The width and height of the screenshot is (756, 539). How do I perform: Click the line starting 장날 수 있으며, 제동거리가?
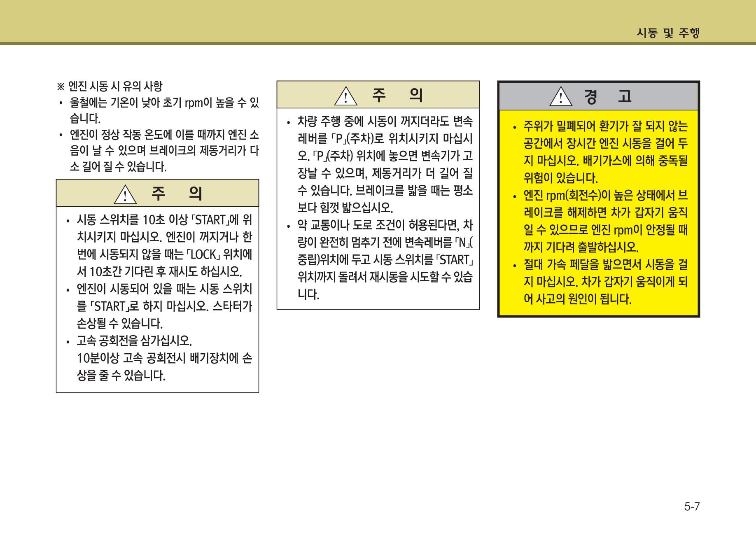(x=385, y=173)
